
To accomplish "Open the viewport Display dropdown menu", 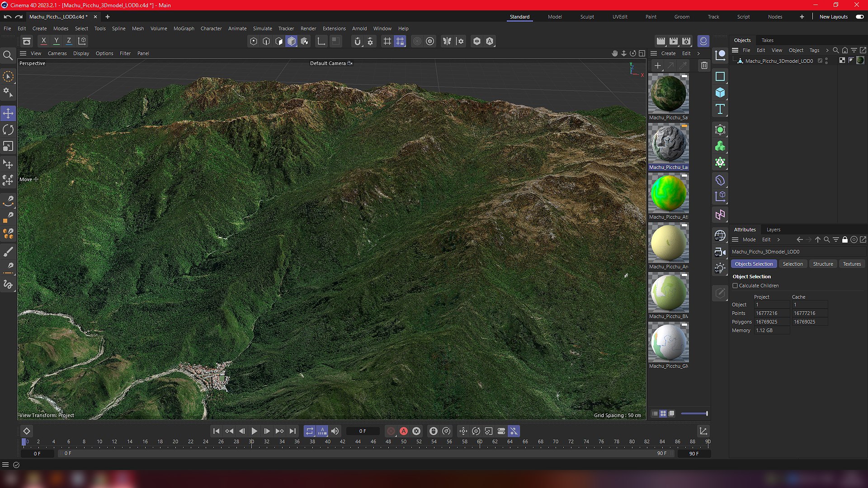I will point(81,53).
